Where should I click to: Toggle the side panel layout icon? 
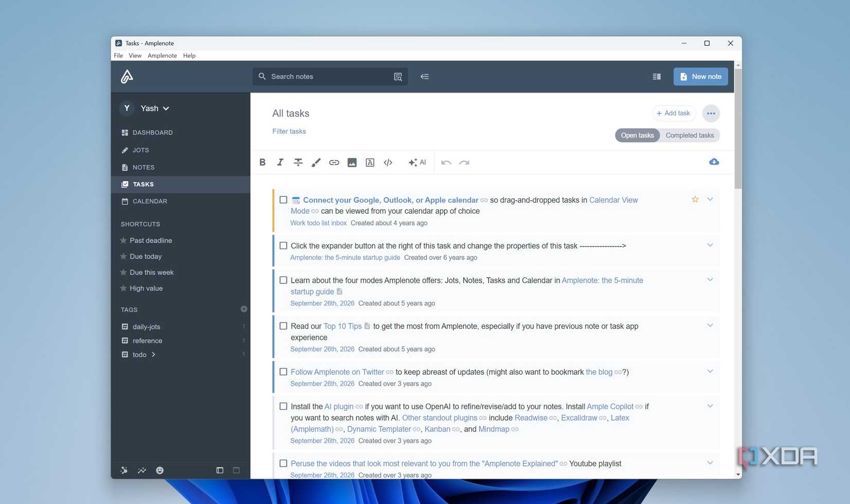[656, 77]
